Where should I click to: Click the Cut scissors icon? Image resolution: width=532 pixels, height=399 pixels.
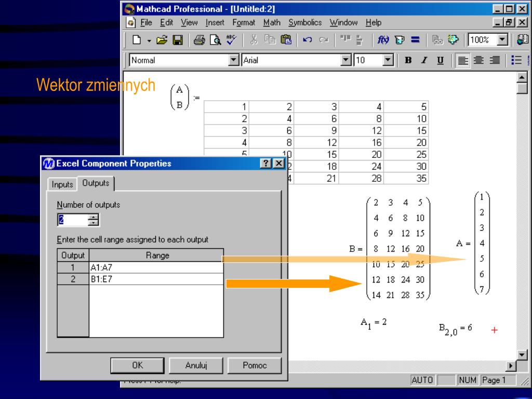254,39
